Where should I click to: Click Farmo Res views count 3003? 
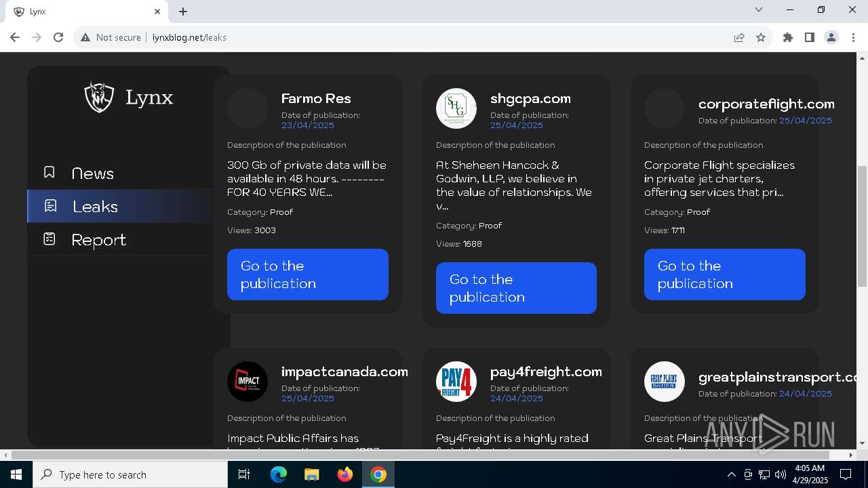point(265,230)
